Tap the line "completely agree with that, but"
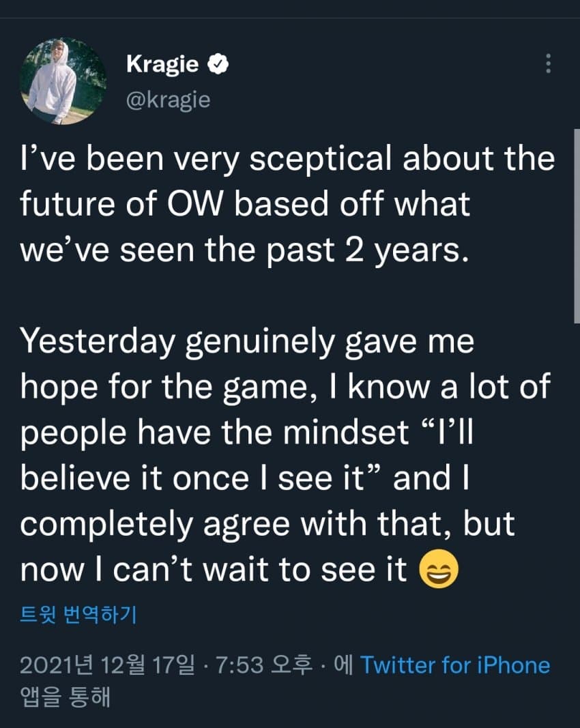Image resolution: width=580 pixels, height=728 pixels. (267, 525)
